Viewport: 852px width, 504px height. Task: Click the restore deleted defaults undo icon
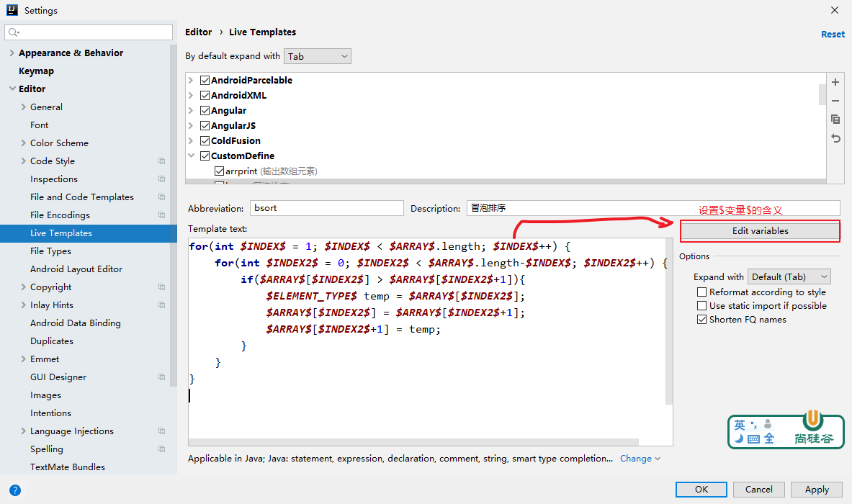835,138
